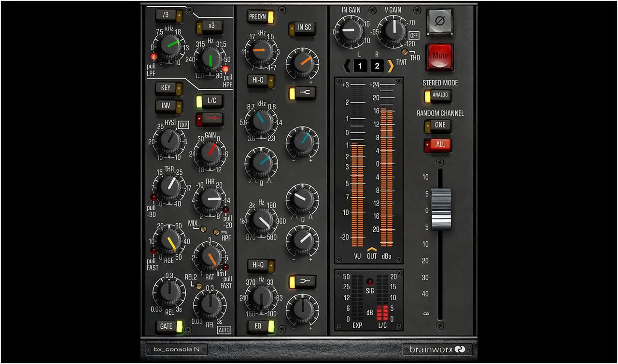Enable the KEY sidechain switch
This screenshot has width=618, height=364.
click(169, 88)
